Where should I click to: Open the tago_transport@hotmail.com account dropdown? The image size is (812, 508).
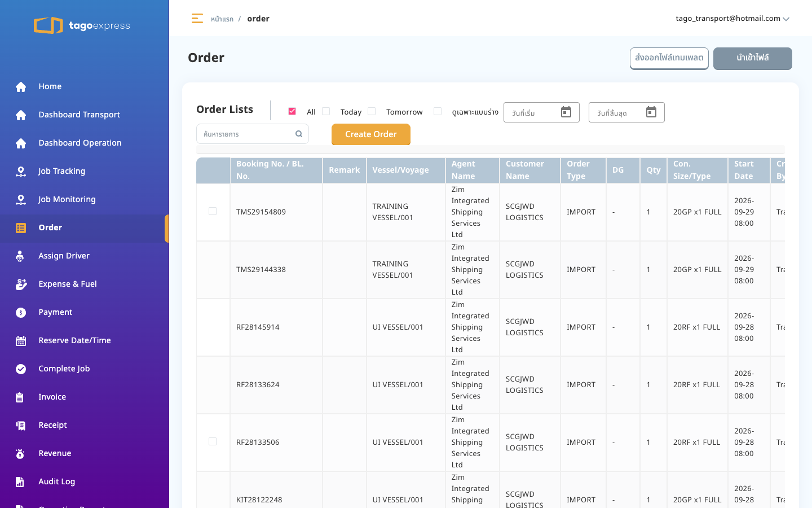tap(732, 19)
